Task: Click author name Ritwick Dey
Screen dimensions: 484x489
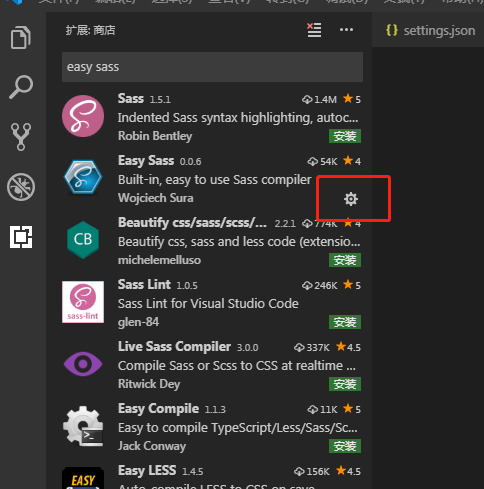Action: 149,384
